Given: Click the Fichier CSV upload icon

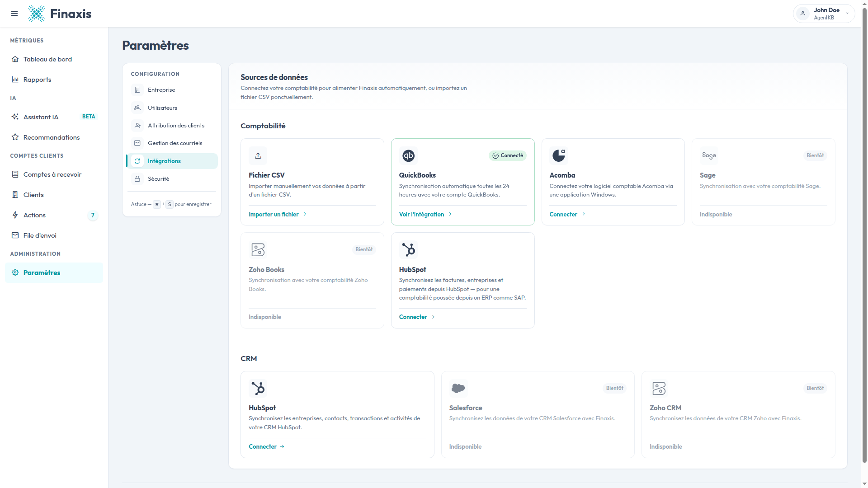Looking at the screenshot, I should 258,155.
